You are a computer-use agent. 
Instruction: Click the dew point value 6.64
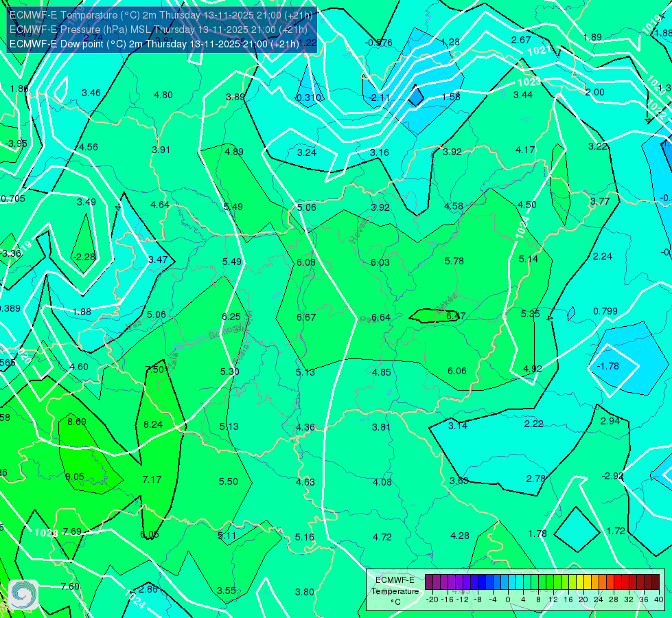click(x=380, y=317)
